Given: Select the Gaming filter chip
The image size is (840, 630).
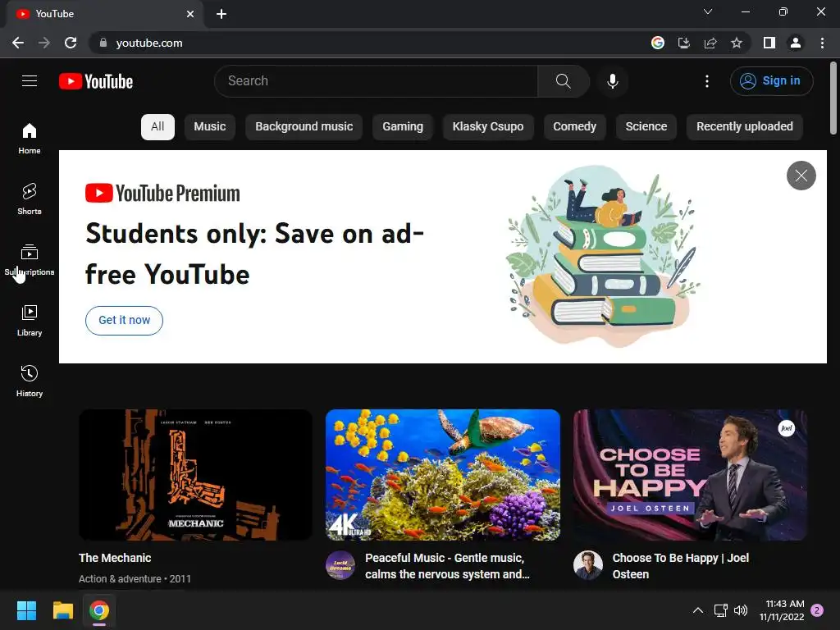Looking at the screenshot, I should pos(402,126).
